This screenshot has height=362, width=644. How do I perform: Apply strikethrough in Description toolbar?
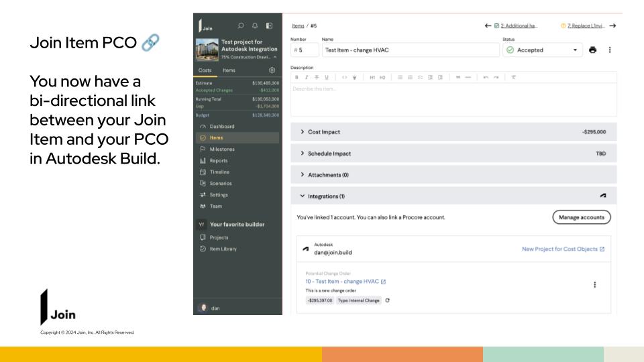pyautogui.click(x=317, y=77)
